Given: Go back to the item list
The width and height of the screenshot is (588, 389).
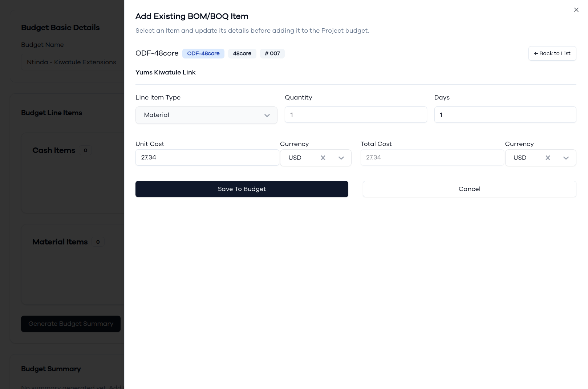Looking at the screenshot, I should coord(552,53).
